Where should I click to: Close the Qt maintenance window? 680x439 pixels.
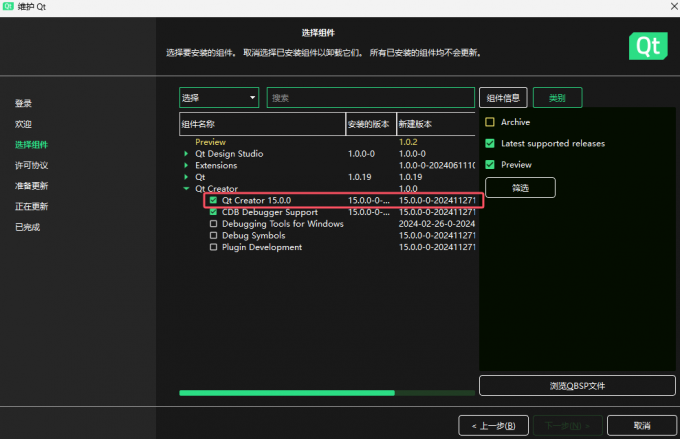[675, 7]
